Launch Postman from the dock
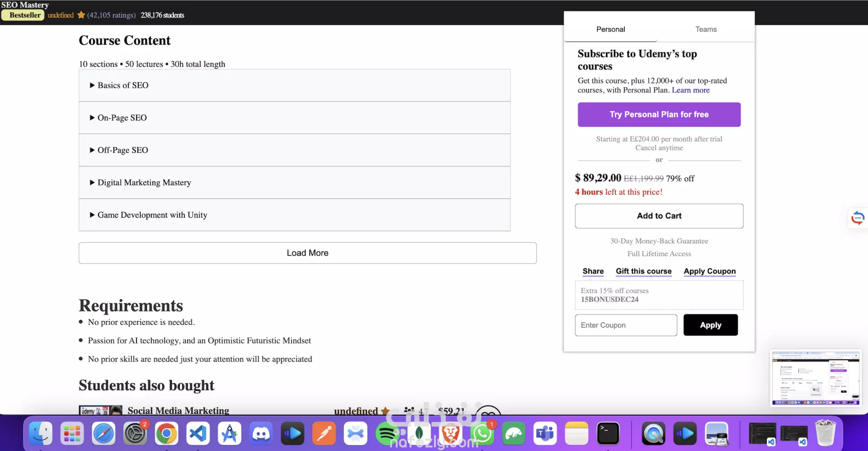The width and height of the screenshot is (868, 451). click(324, 433)
